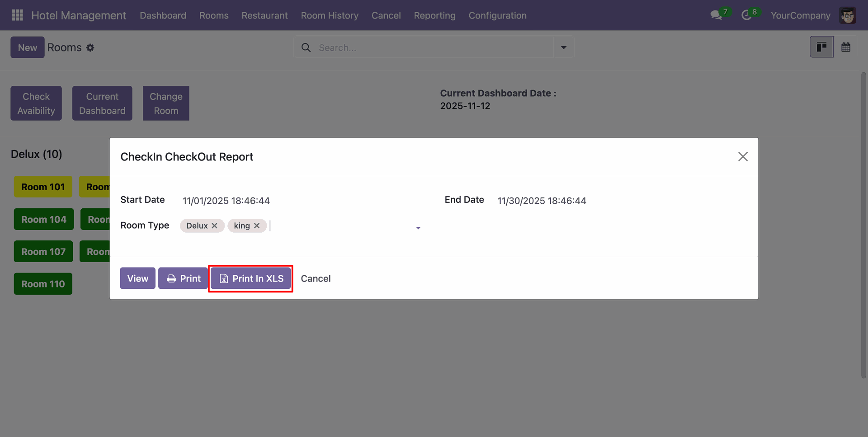This screenshot has height=437, width=868.
Task: Switch to kanban view icon
Action: (821, 47)
